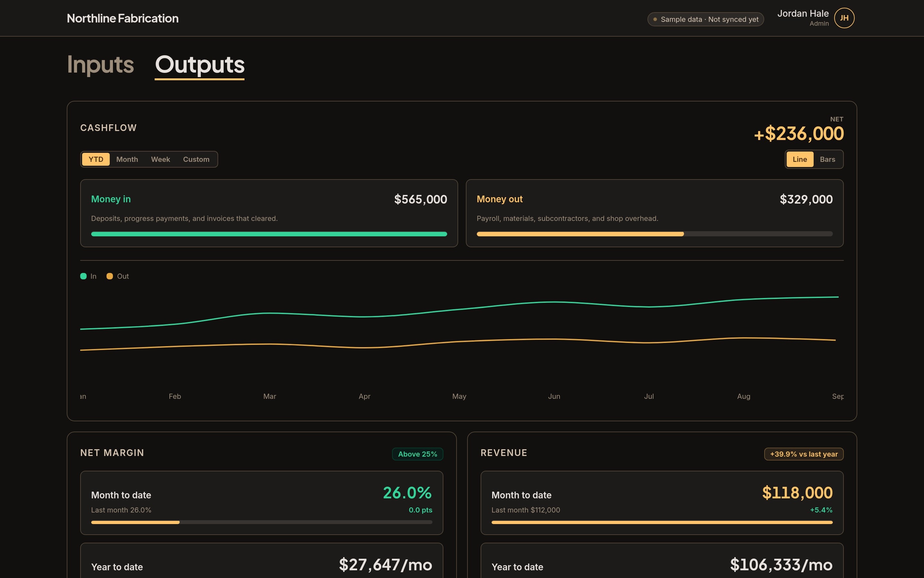The image size is (924, 578).
Task: Open the JH user avatar
Action: coord(844,18)
